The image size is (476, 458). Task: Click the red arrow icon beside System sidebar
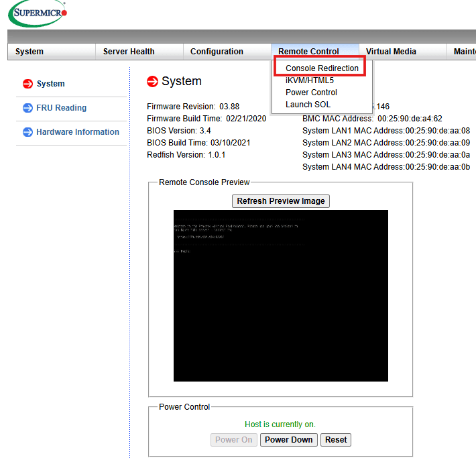pos(27,84)
